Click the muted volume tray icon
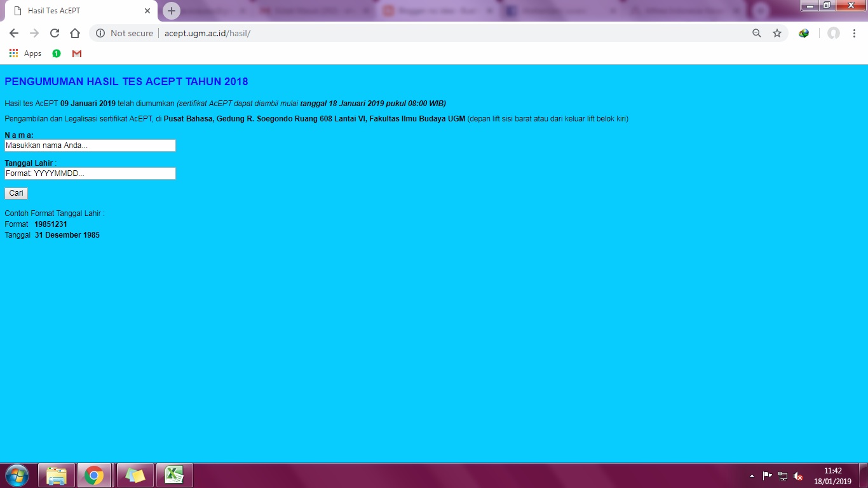868x488 pixels. pyautogui.click(x=798, y=476)
